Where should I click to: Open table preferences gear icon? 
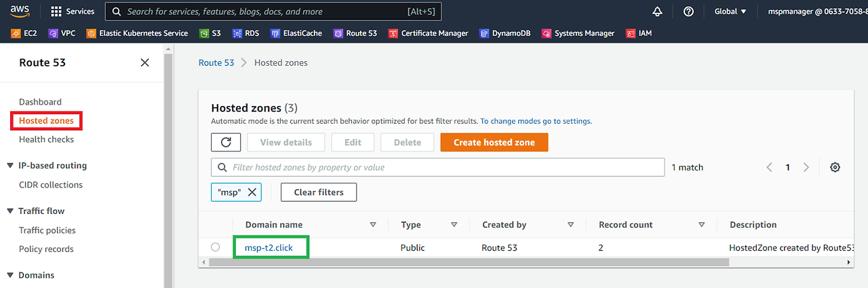[835, 167]
